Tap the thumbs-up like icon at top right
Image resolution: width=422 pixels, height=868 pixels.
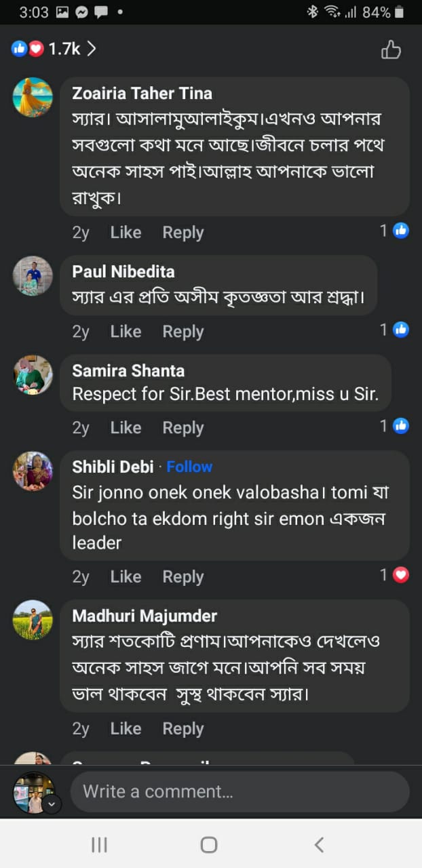[x=391, y=50]
